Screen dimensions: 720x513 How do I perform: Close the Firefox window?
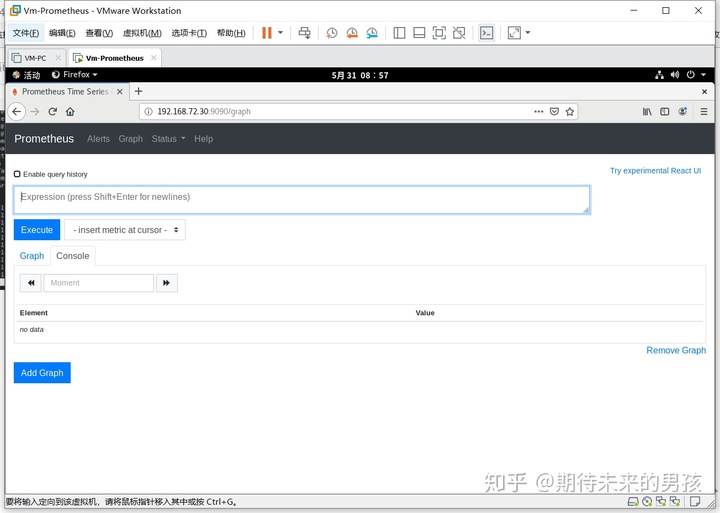pos(704,92)
